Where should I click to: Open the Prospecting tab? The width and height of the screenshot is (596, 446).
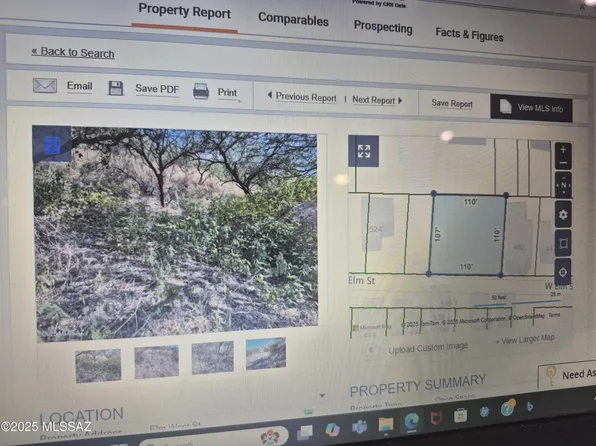[x=383, y=27]
